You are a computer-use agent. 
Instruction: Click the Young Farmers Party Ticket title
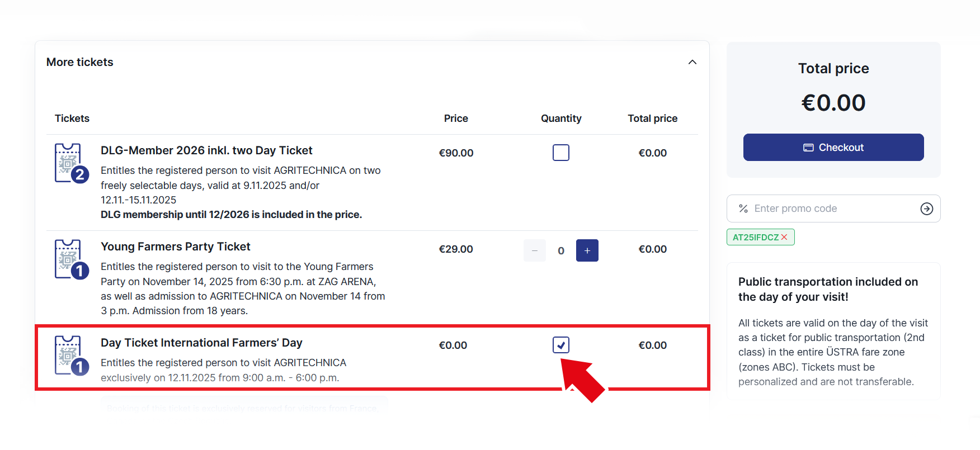tap(175, 247)
